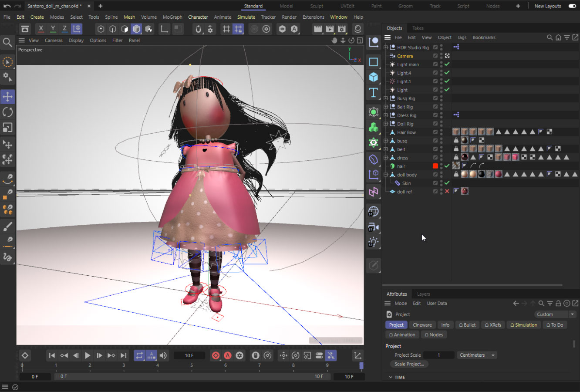This screenshot has height=392, width=580.
Task: Open the File menu
Action: 7,17
